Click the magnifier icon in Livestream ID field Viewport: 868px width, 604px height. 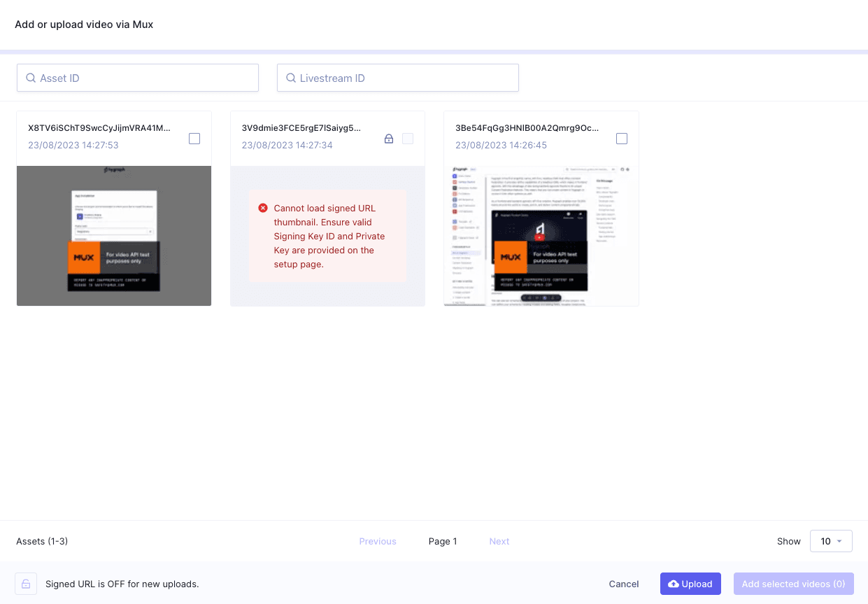tap(291, 78)
